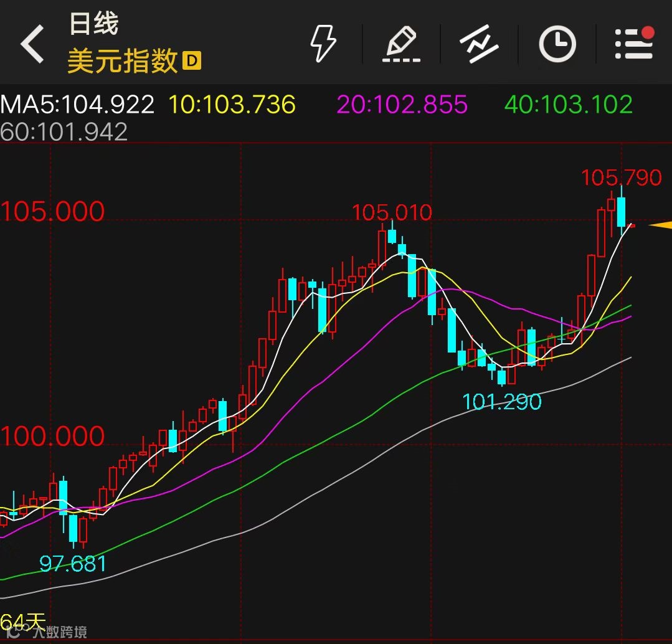Tap the orange current price arrow marker
Image resolution: width=672 pixels, height=644 pixels.
(660, 224)
